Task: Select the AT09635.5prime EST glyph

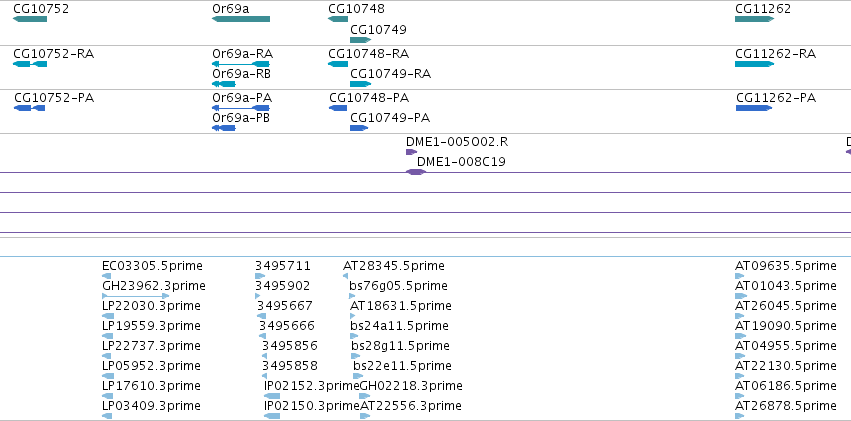Action: pyautogui.click(x=740, y=276)
